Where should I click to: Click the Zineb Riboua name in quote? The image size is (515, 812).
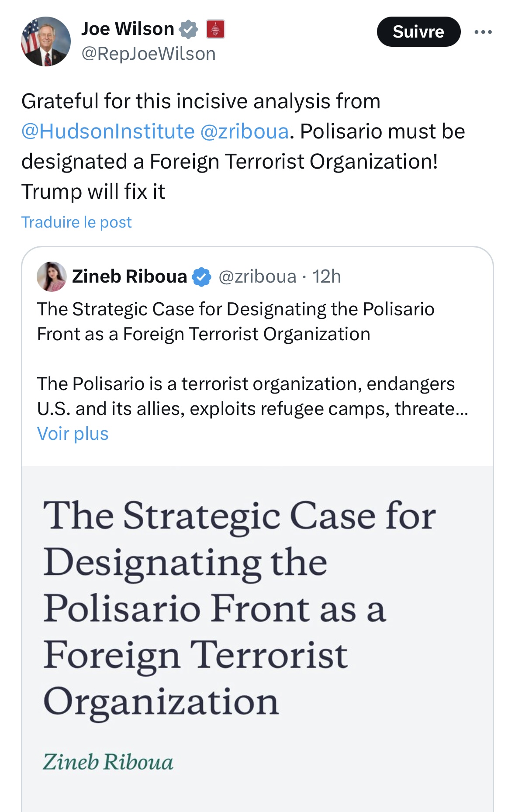pos(129,276)
